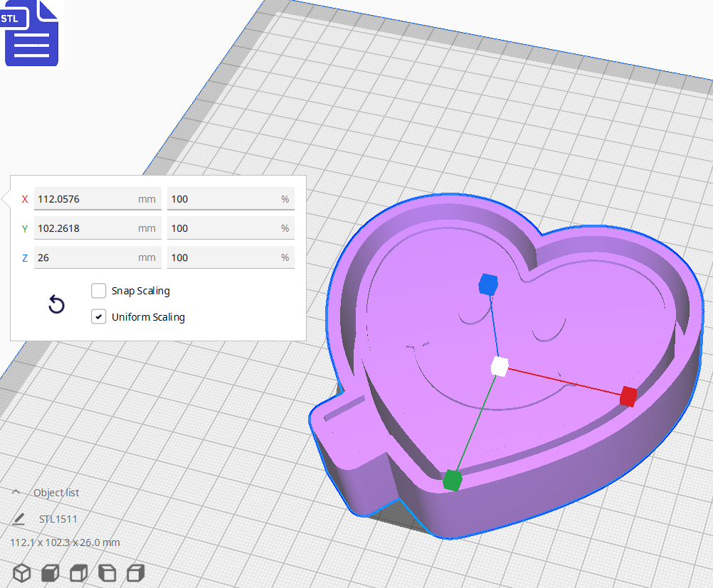This screenshot has height=588, width=713.
Task: Enable the Snap Scaling checkbox
Action: [x=98, y=290]
